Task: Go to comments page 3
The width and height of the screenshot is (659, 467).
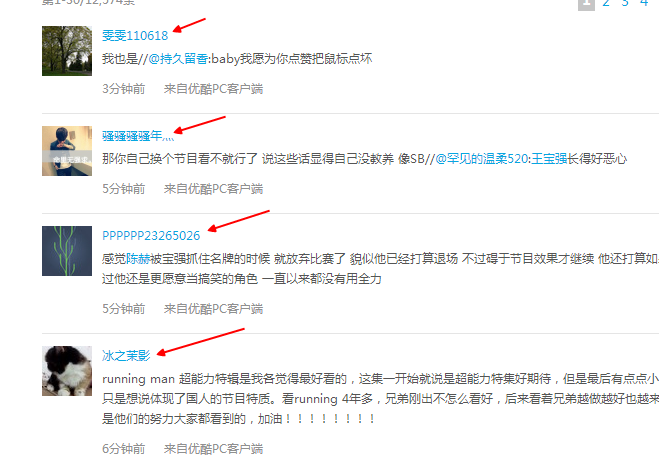Action: (x=625, y=3)
